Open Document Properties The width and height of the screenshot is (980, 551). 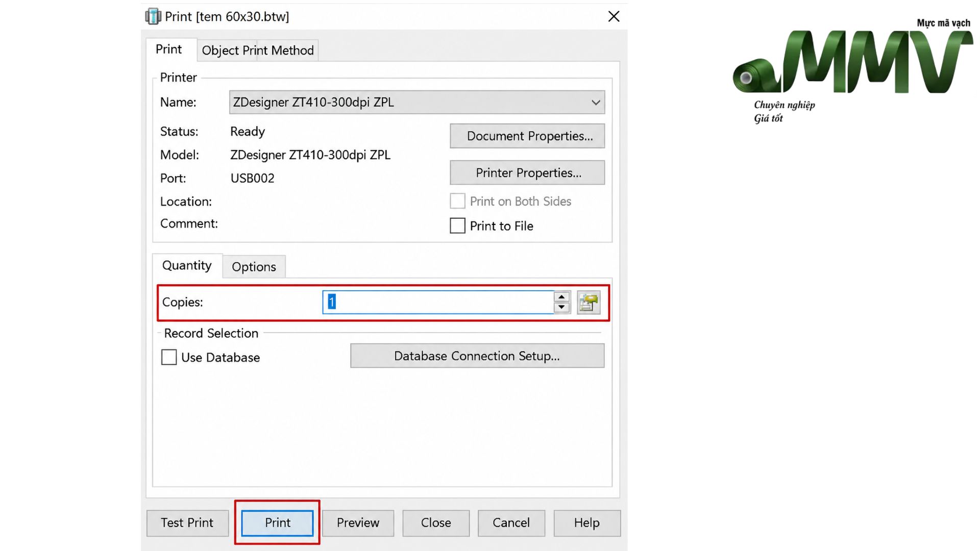pos(527,136)
